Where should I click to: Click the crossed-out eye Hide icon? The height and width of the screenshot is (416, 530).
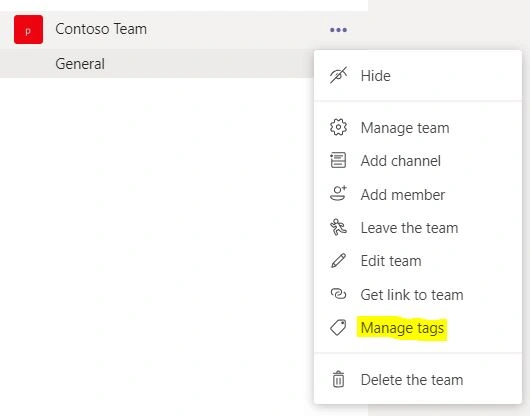338,75
